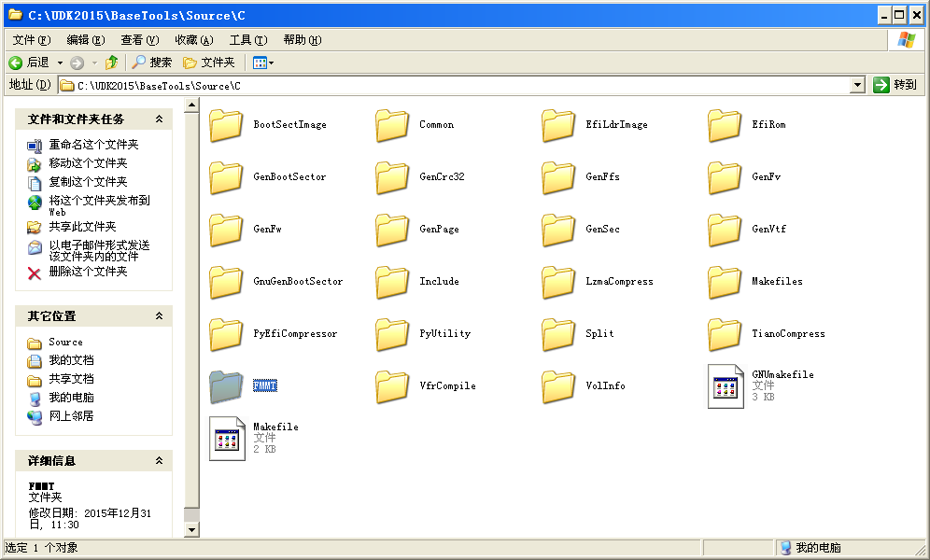Select the GenFw folder icon
This screenshot has width=930, height=560.
tap(226, 230)
